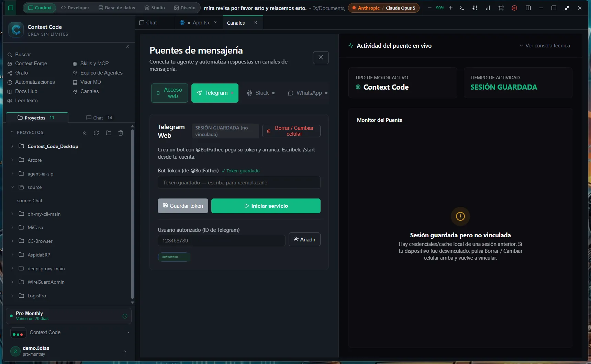
Task: Expand the Context_Code_Desktop folder
Action: coord(12,146)
